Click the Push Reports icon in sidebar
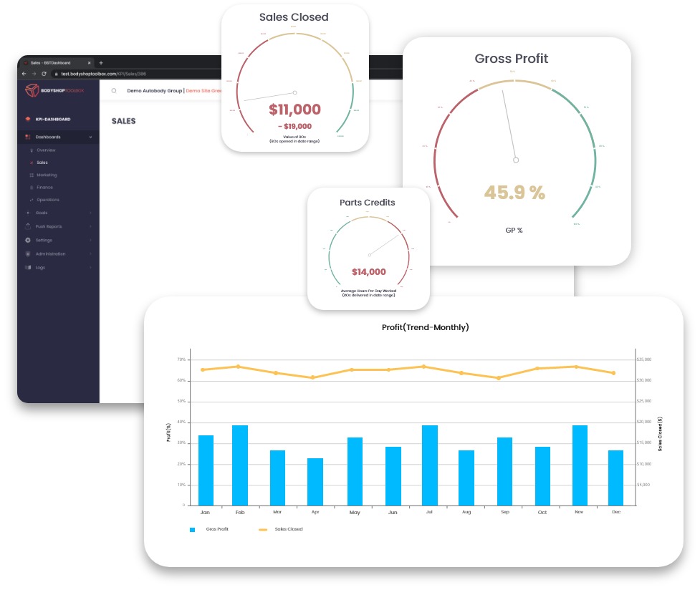Viewport: 700px width, 590px height. pyautogui.click(x=28, y=226)
